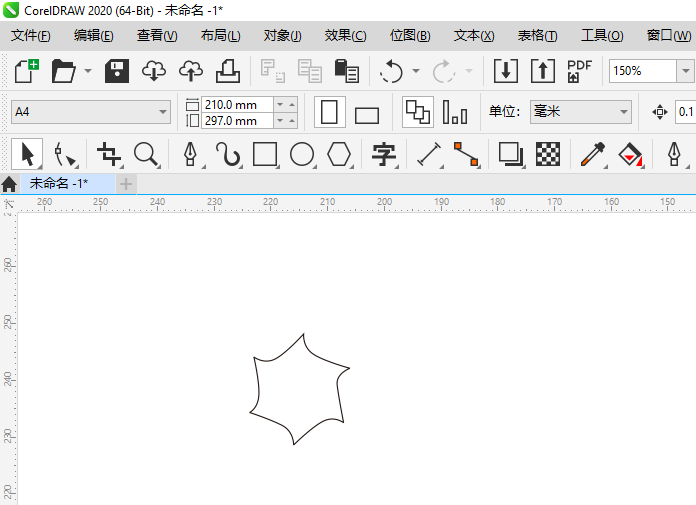
Task: Publish to PDF icon
Action: click(x=579, y=71)
